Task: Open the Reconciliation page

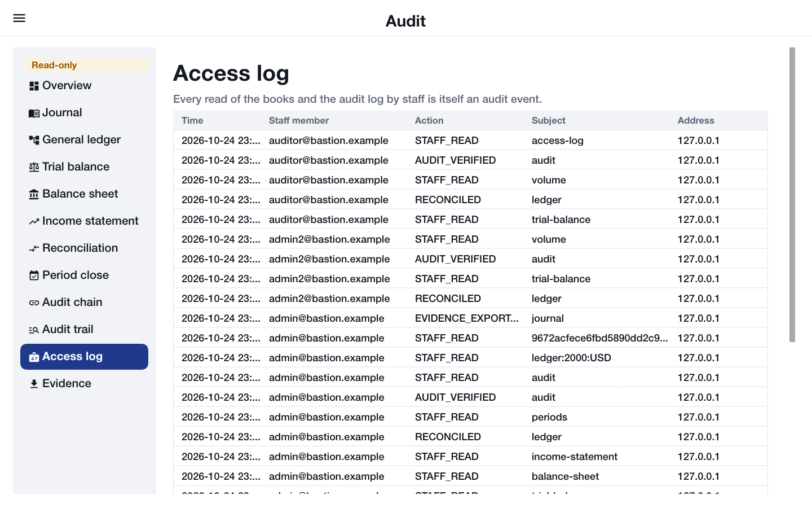Action: point(84,248)
